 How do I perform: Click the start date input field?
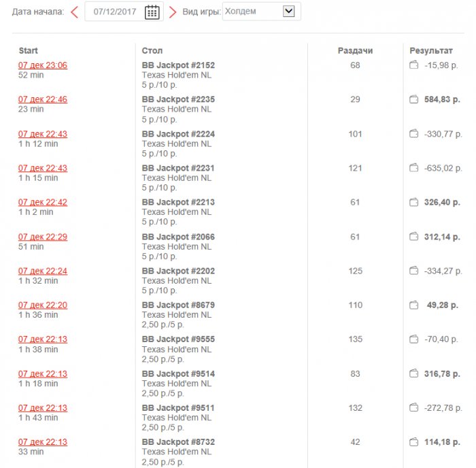[x=116, y=12]
